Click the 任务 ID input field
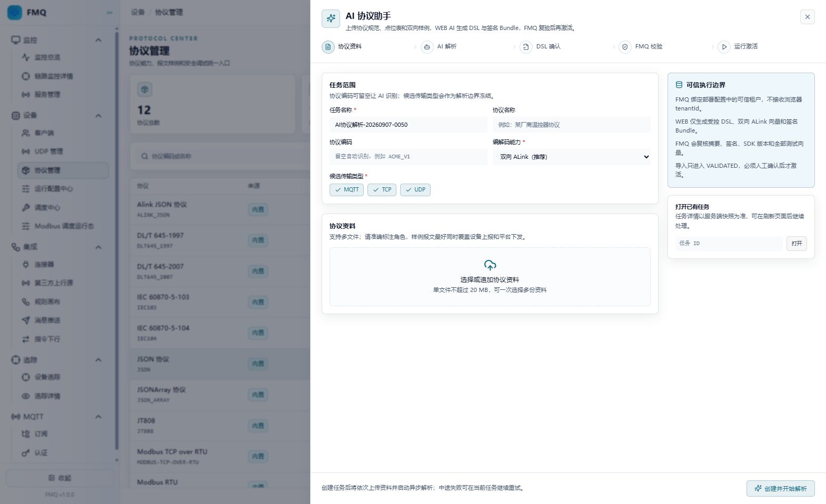The image size is (826, 504). [729, 244]
